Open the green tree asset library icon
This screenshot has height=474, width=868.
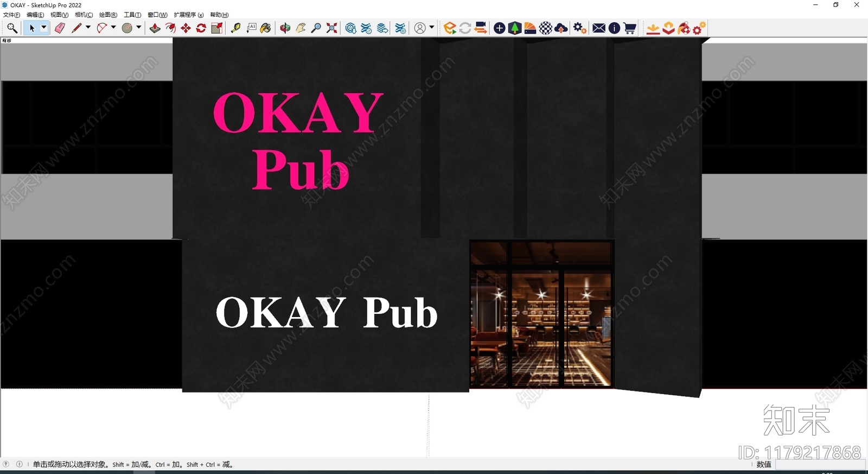[x=515, y=28]
